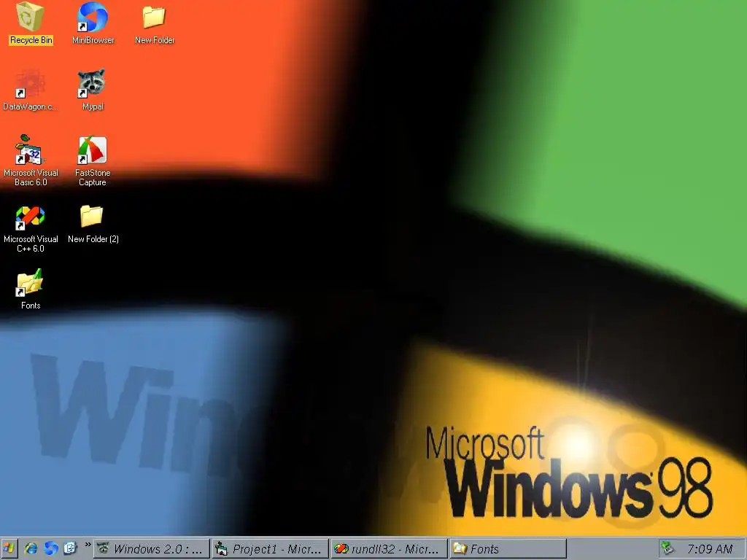Launch Internet Explorer from Quick Launch
747x560 pixels.
pyautogui.click(x=31, y=548)
